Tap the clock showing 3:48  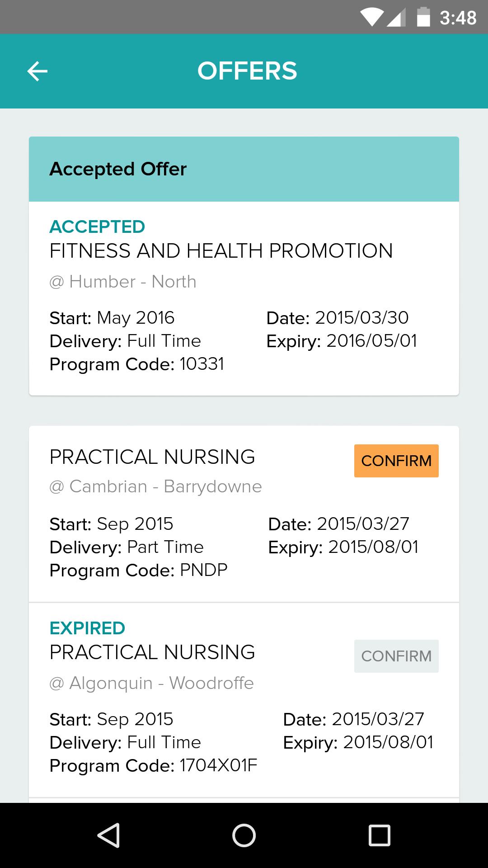coord(458,18)
